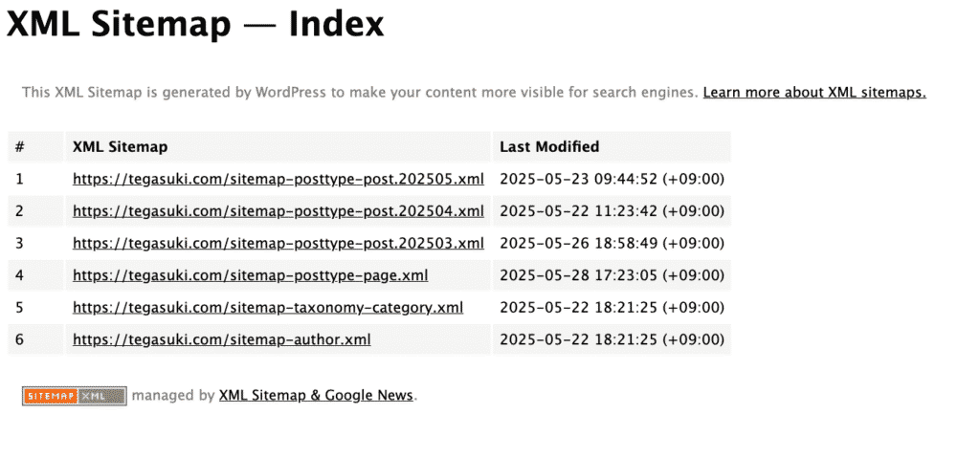This screenshot has width=980, height=457.
Task: Open the sitemap-author.xml link
Action: tap(221, 340)
